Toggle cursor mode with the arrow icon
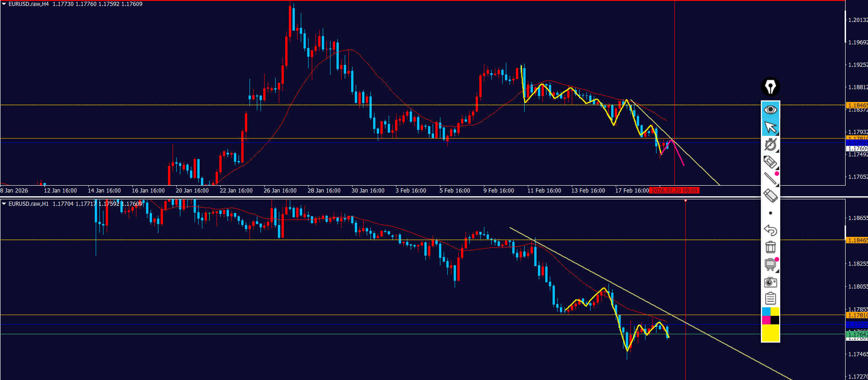This screenshot has height=380, width=868. tap(770, 127)
